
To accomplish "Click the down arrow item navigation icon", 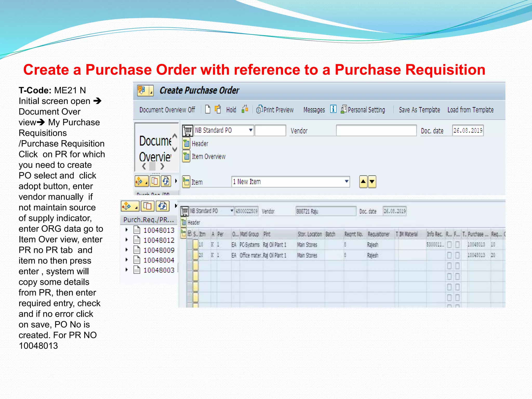I will (x=372, y=182).
